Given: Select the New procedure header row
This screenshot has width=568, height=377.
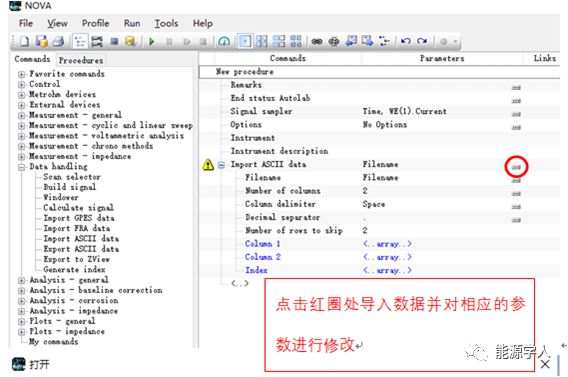Looking at the screenshot, I should tap(379, 72).
